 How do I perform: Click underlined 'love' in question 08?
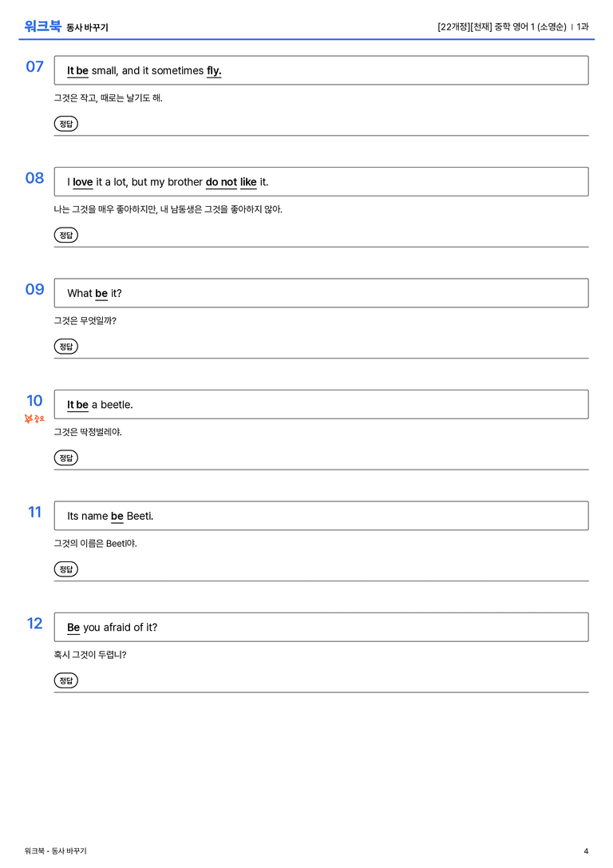pyautogui.click(x=83, y=182)
